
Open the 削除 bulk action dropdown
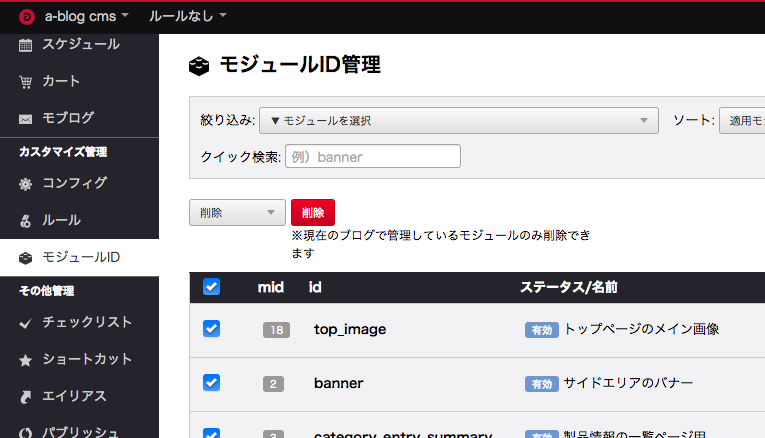pos(237,212)
